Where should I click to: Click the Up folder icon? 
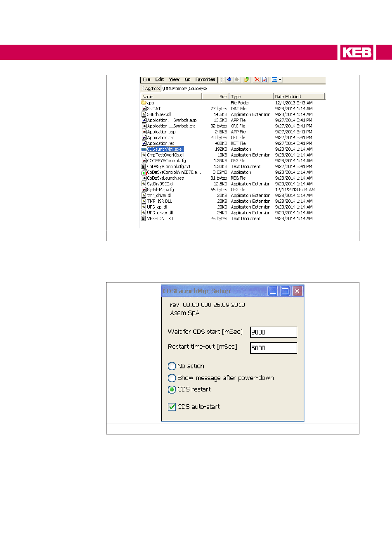[x=247, y=80]
